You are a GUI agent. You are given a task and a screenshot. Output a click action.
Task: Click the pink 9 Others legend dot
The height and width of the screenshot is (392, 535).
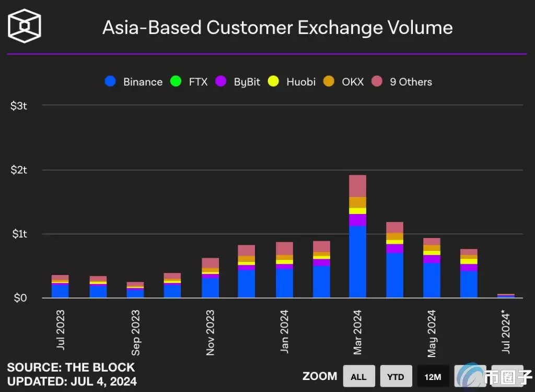point(377,81)
